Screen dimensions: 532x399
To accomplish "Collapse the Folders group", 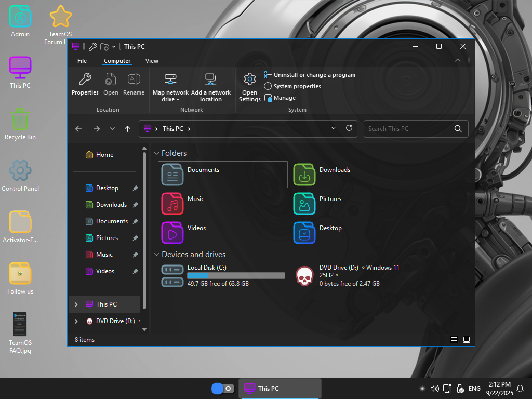I will point(156,153).
